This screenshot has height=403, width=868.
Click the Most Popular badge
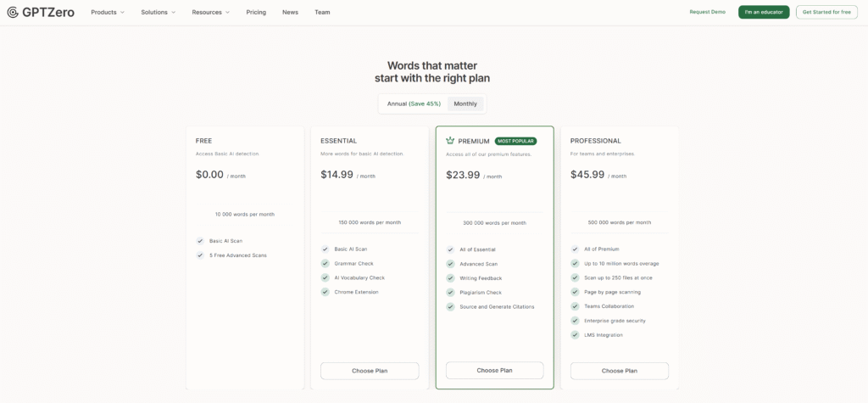pyautogui.click(x=515, y=141)
